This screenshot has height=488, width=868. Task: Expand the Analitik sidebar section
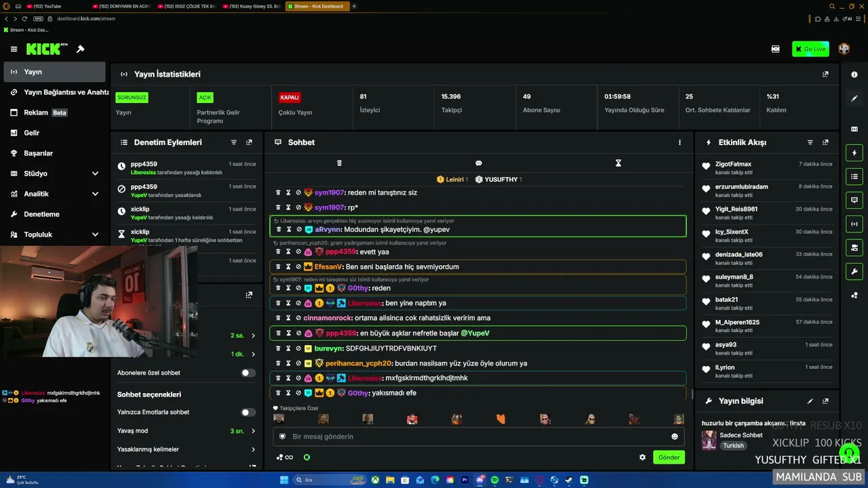[x=54, y=194]
